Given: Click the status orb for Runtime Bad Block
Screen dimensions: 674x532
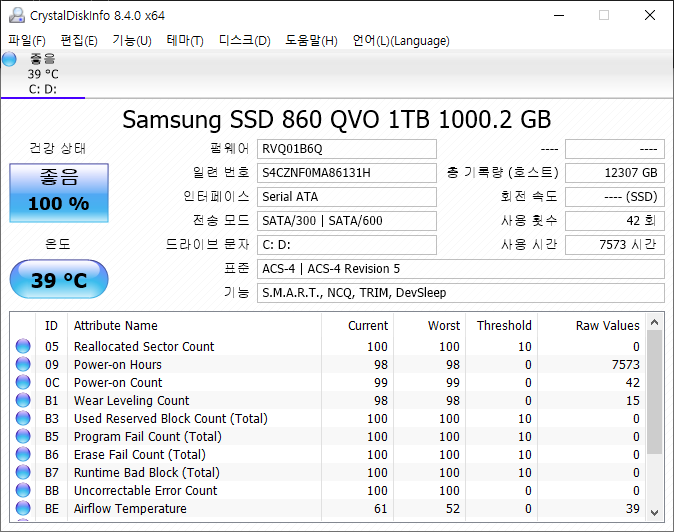Looking at the screenshot, I should point(23,473).
